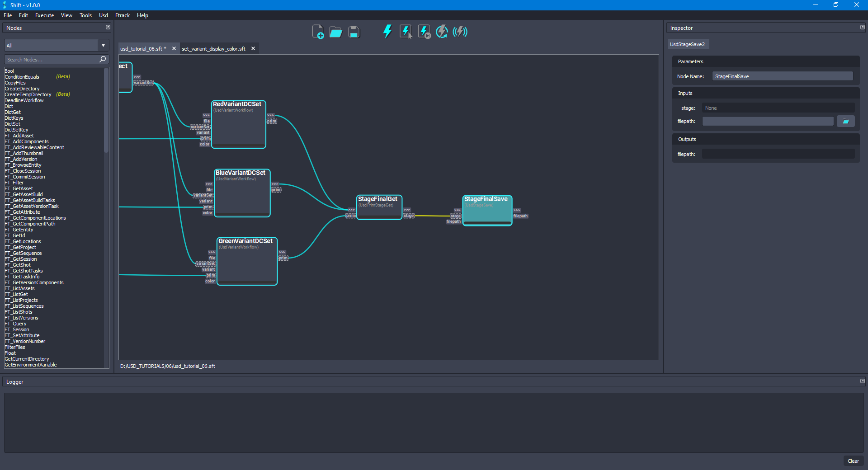868x470 pixels.
Task: Undock the Inspector panel
Action: point(862,27)
